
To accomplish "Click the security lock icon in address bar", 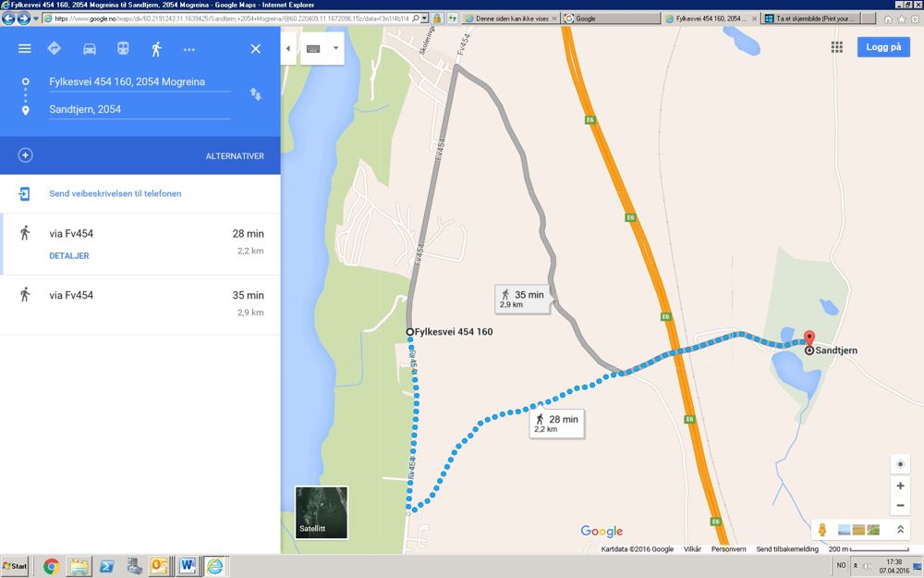I will point(437,18).
